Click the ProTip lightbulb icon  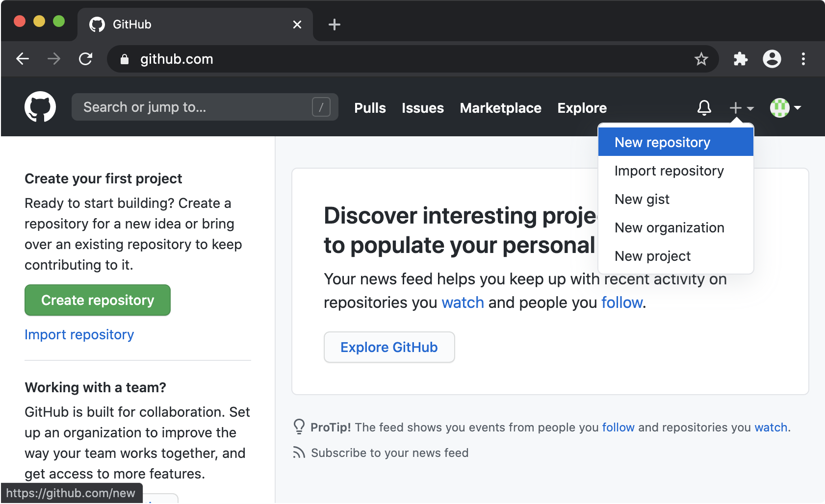tap(299, 427)
